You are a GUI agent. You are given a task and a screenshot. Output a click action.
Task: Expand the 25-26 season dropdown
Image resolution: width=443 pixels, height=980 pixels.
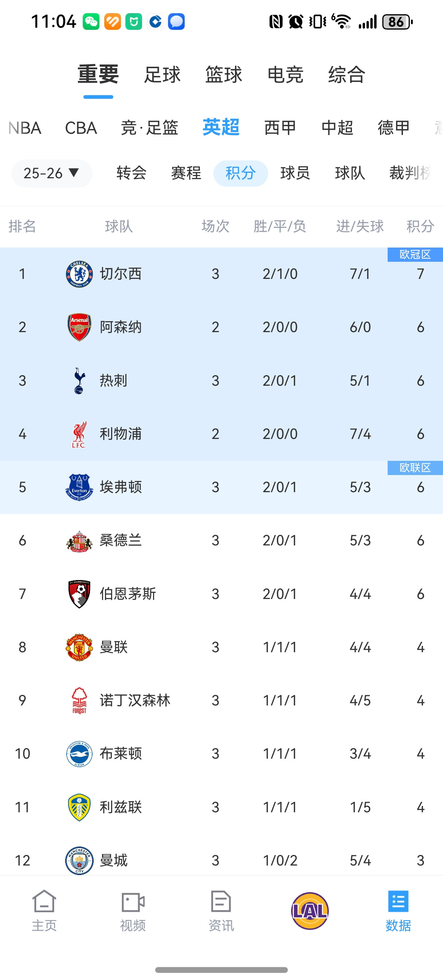[x=52, y=174]
